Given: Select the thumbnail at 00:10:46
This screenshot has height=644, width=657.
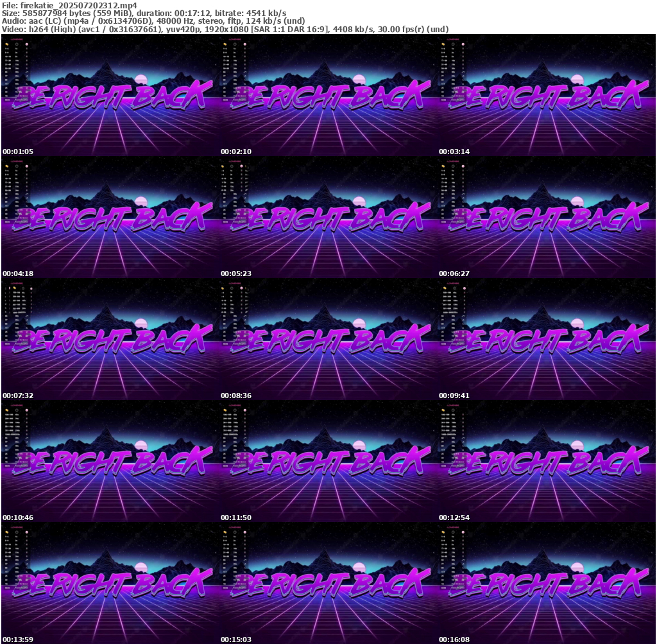Looking at the screenshot, I should pyautogui.click(x=110, y=461).
